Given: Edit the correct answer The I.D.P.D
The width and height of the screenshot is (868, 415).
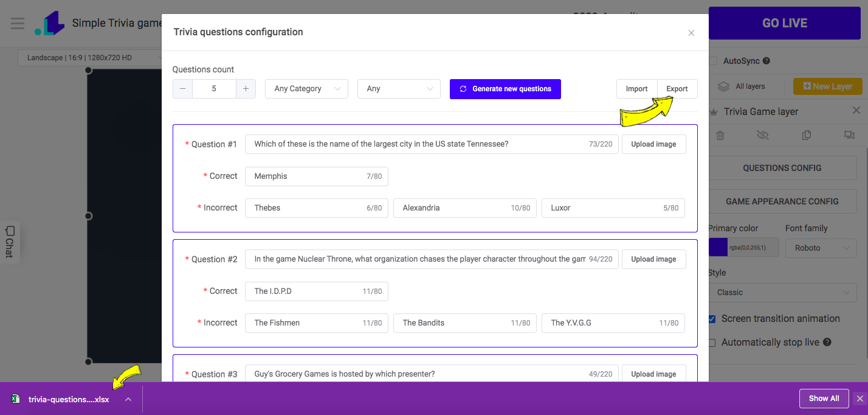Looking at the screenshot, I should click(x=317, y=291).
